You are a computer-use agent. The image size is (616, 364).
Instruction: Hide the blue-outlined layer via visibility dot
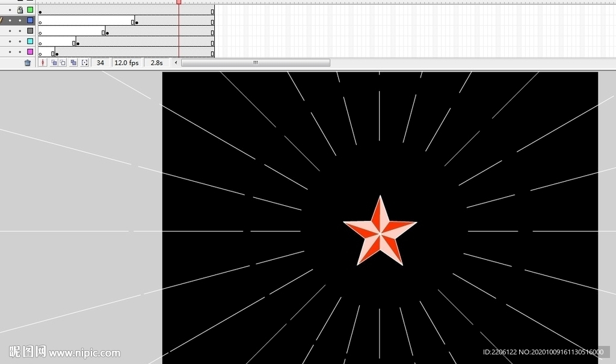(10, 20)
